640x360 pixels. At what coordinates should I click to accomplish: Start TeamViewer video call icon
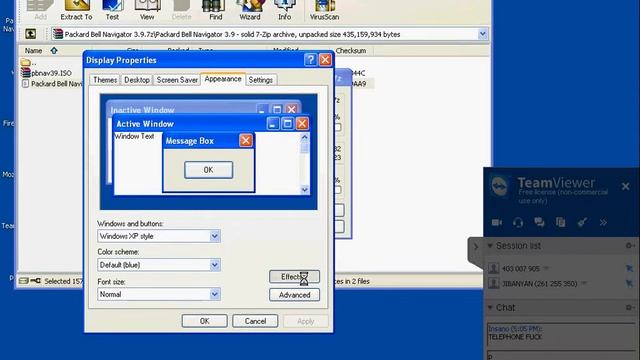pos(497,222)
